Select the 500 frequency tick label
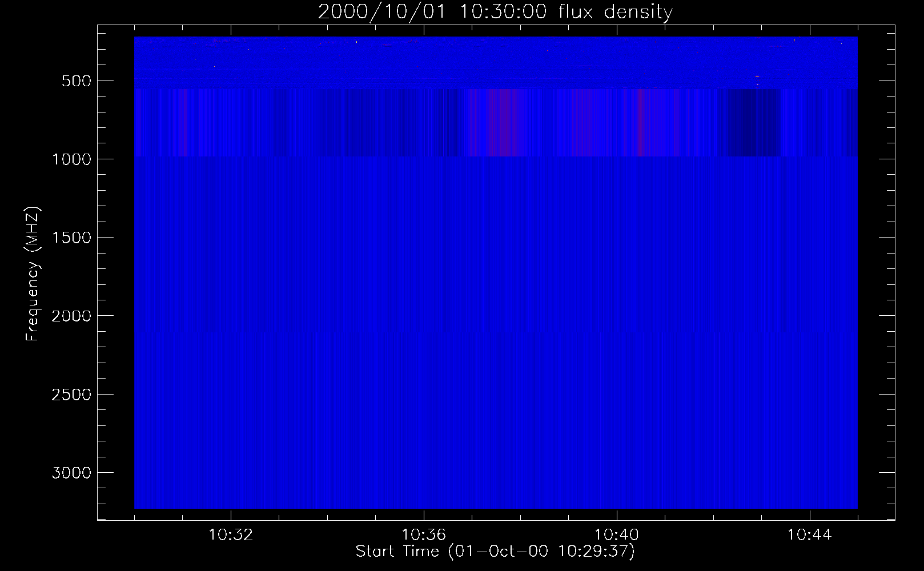This screenshot has width=924, height=571. coord(77,81)
